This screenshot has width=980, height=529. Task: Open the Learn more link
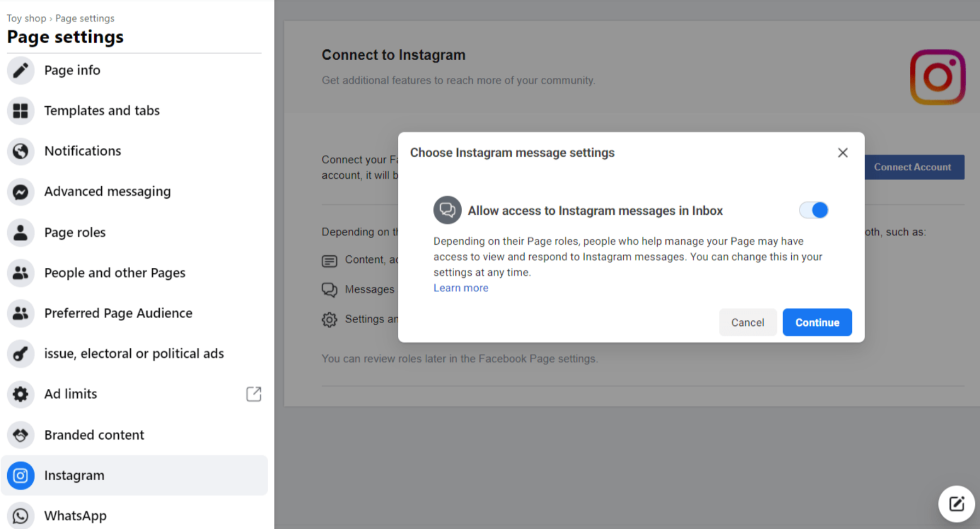461,288
